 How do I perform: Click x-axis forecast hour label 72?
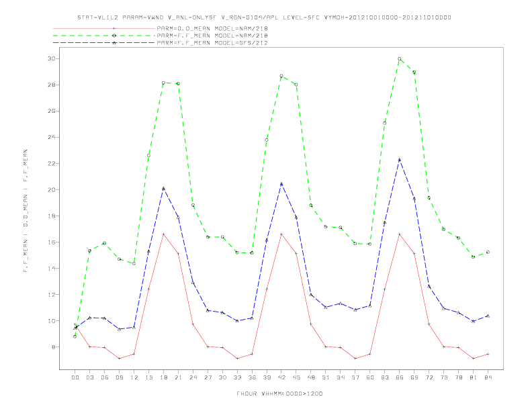tap(429, 377)
